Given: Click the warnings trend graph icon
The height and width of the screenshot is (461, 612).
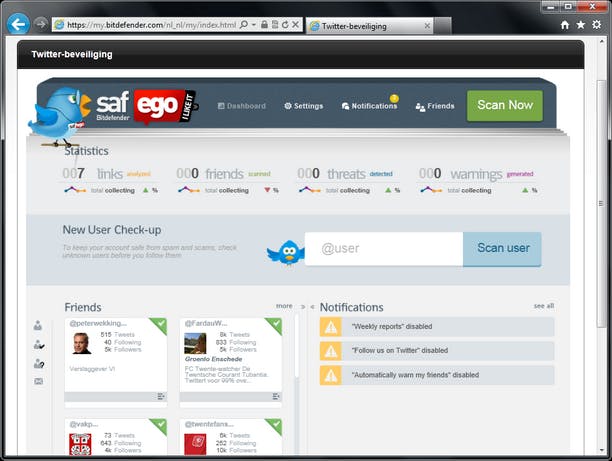Looking at the screenshot, I should [x=431, y=190].
